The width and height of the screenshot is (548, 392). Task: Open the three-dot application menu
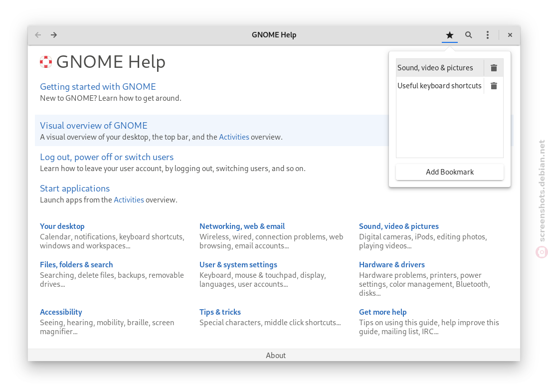pos(488,35)
